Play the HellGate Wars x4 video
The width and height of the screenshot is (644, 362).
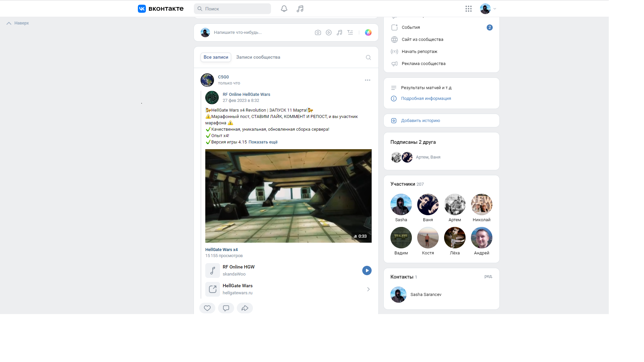point(288,196)
